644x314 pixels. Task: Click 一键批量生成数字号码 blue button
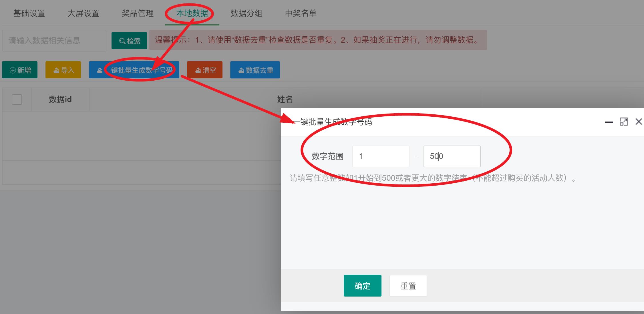pos(134,70)
